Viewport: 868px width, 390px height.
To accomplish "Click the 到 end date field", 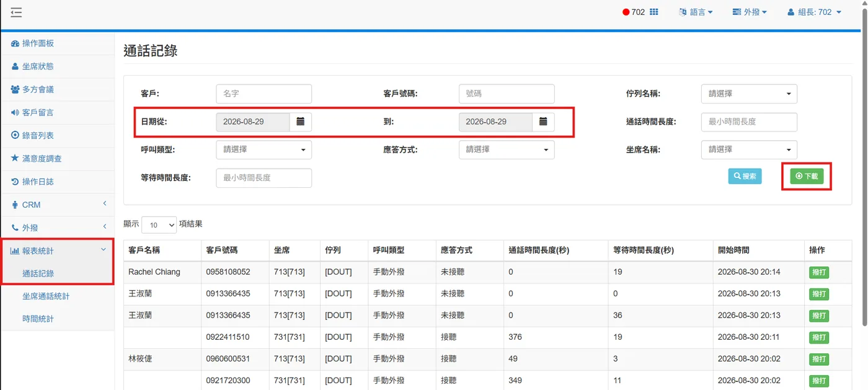I will [495, 122].
